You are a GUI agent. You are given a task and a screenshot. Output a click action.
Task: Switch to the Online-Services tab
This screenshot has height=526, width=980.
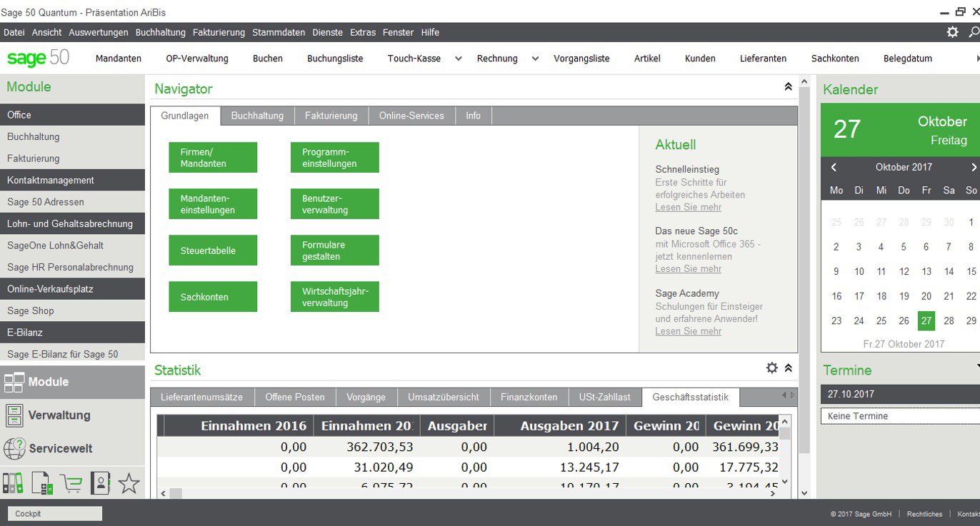pos(411,116)
